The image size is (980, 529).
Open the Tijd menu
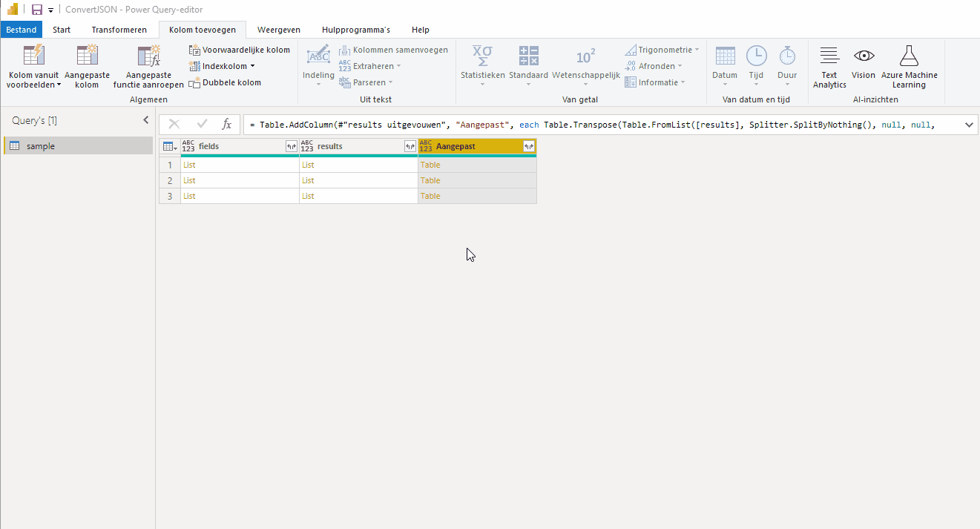[x=756, y=67]
